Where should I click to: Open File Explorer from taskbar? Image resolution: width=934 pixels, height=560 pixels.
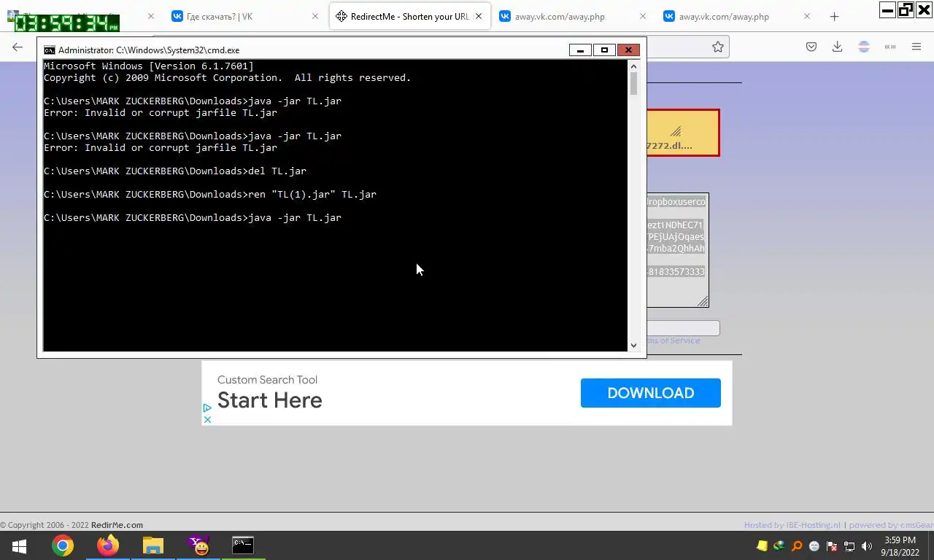coord(153,545)
